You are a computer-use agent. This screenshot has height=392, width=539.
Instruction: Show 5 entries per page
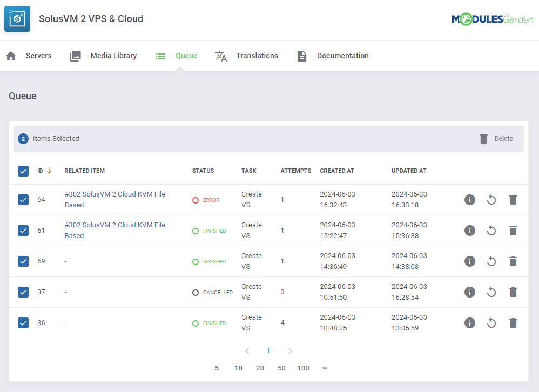217,368
